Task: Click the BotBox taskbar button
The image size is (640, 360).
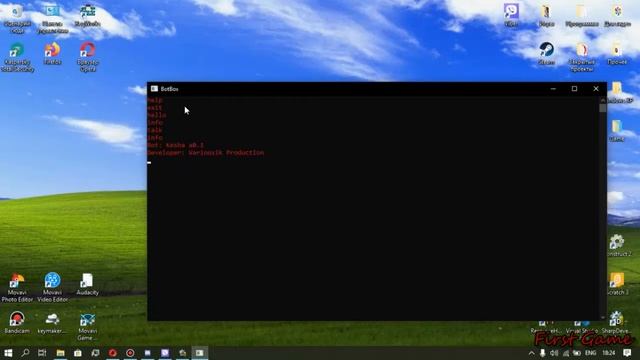Action: [x=200, y=353]
